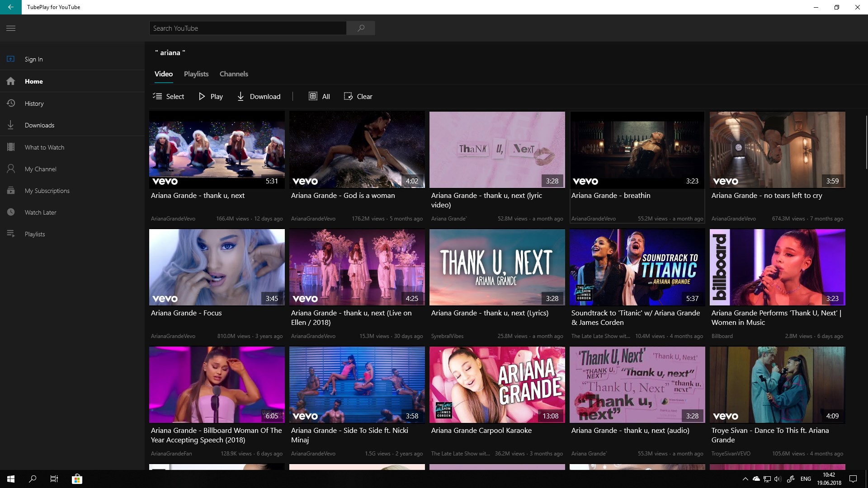Click the search magnifier button
868x488 pixels.
[x=361, y=28]
